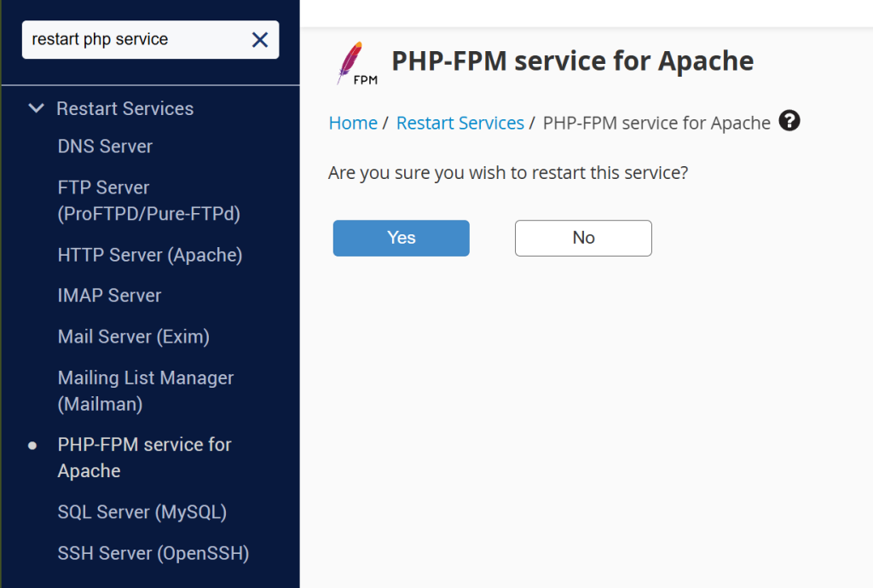Select Mailing List Manager (Mailman) item

click(x=145, y=390)
